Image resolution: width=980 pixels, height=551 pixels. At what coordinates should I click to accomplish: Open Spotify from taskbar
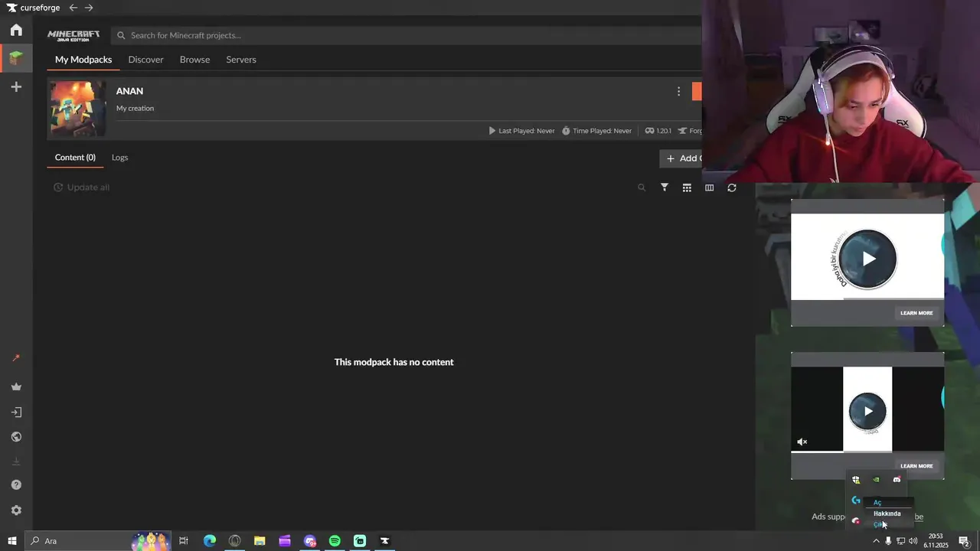(x=335, y=541)
